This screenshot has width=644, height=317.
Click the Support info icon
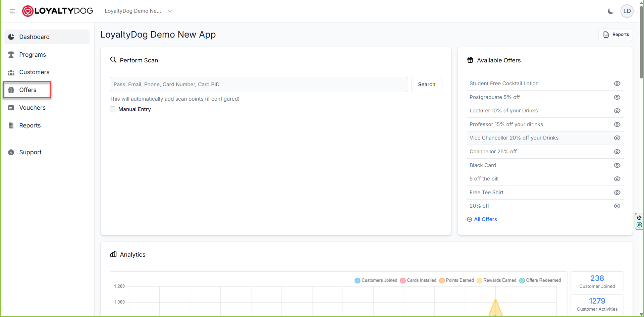point(11,152)
